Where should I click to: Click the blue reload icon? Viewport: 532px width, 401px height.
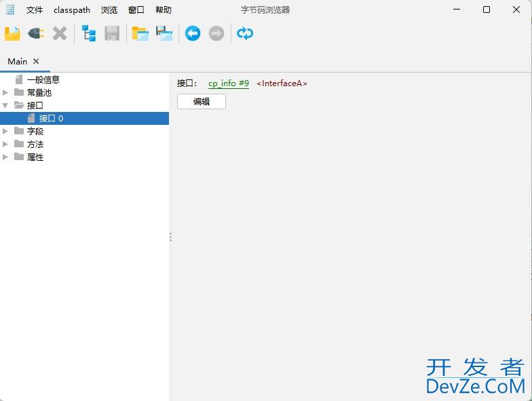(245, 33)
